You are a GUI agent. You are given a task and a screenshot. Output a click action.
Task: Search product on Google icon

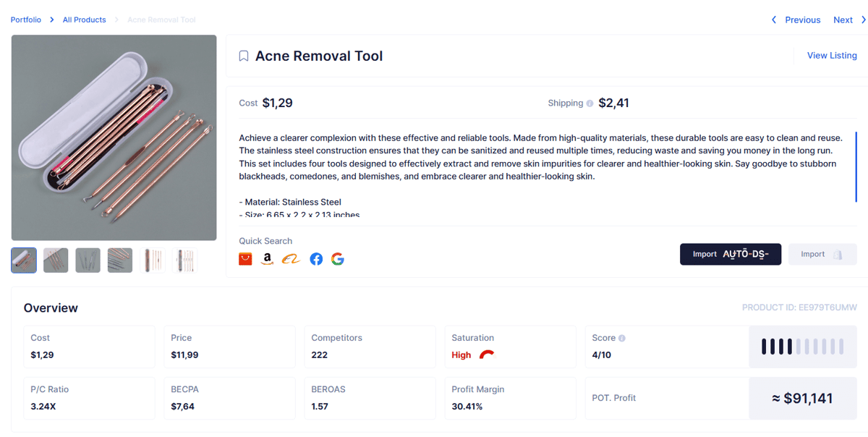(x=338, y=259)
